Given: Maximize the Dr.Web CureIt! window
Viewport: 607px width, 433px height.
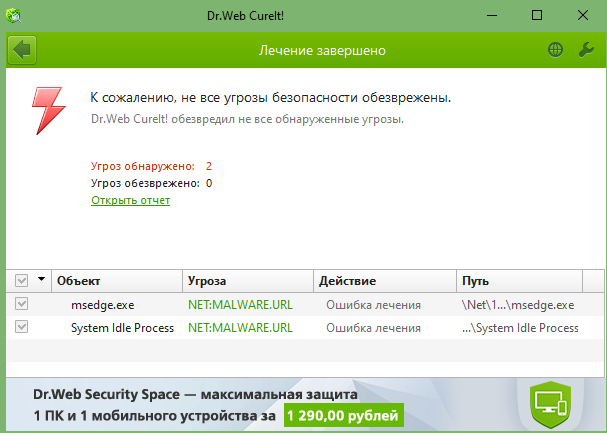Looking at the screenshot, I should coord(537,15).
